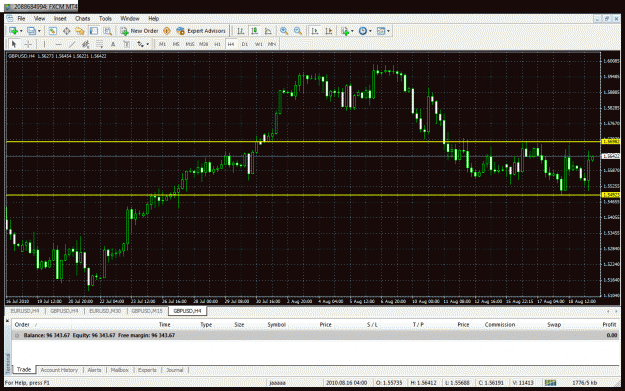Expand the Profiles dropdown arrow
The height and width of the screenshot is (391, 625).
point(39,31)
